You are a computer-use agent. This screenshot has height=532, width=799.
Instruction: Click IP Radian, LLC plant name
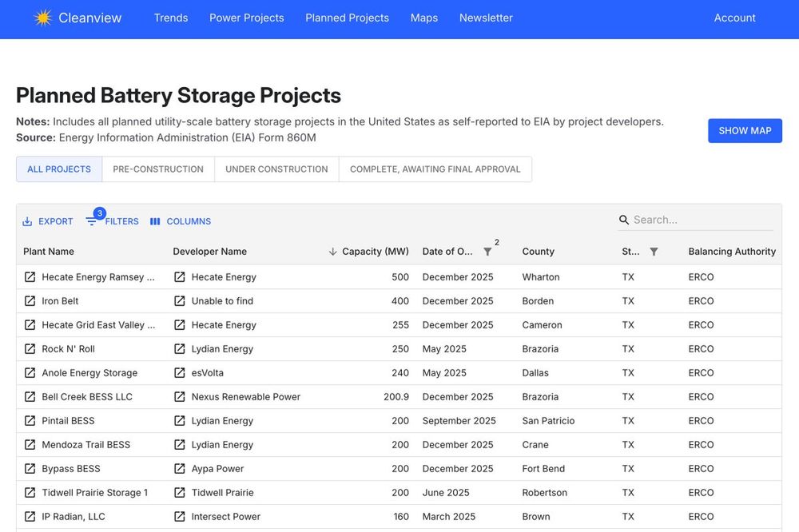click(74, 516)
